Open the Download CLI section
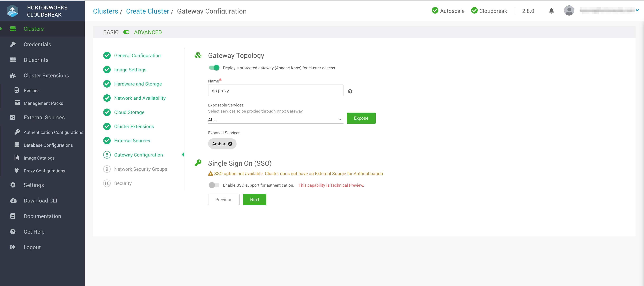Image resolution: width=644 pixels, height=286 pixels. click(40, 201)
